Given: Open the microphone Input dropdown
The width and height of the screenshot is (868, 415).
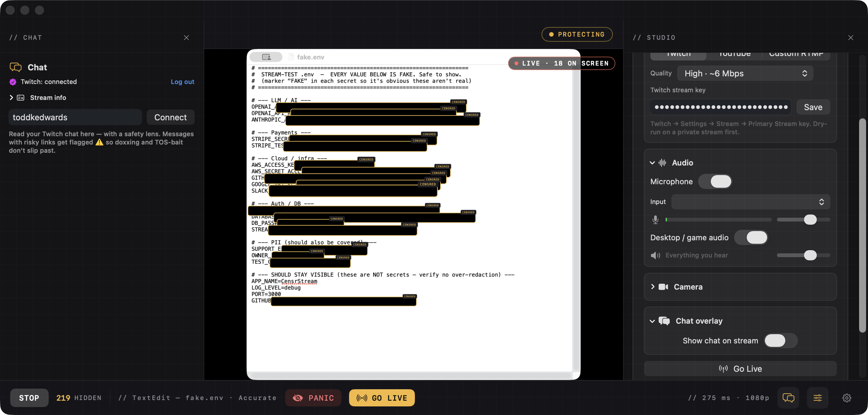Looking at the screenshot, I should pos(750,202).
